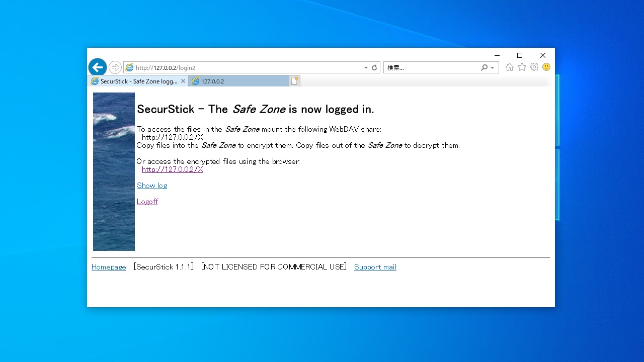Close the Internet Explorer window
The width and height of the screenshot is (644, 362).
click(x=543, y=55)
